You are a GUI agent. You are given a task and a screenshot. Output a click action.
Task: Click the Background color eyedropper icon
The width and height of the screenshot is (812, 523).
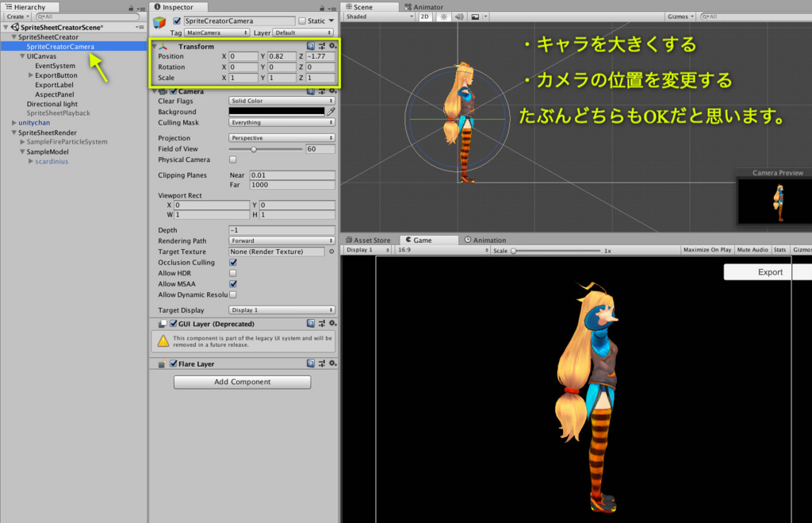click(331, 111)
